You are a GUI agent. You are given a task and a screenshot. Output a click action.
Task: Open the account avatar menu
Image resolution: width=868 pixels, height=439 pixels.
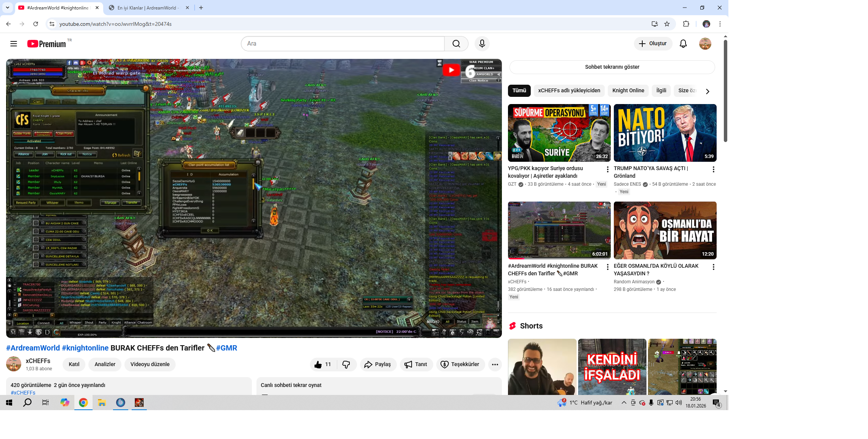pyautogui.click(x=705, y=44)
